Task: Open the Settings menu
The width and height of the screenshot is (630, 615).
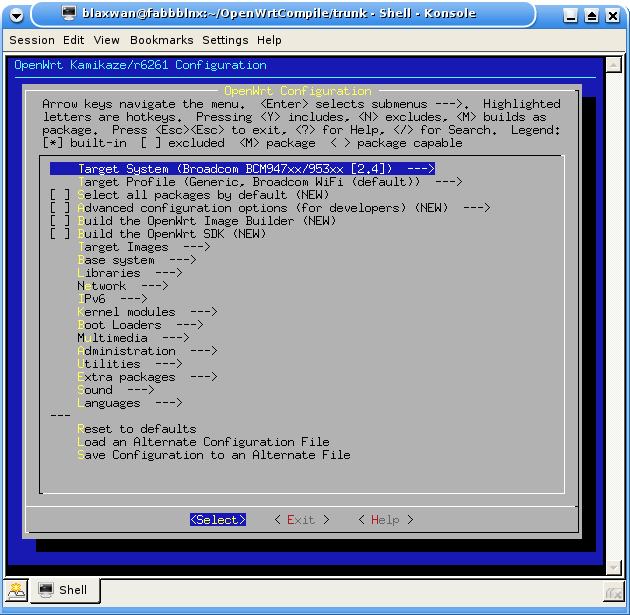Action: (225, 40)
